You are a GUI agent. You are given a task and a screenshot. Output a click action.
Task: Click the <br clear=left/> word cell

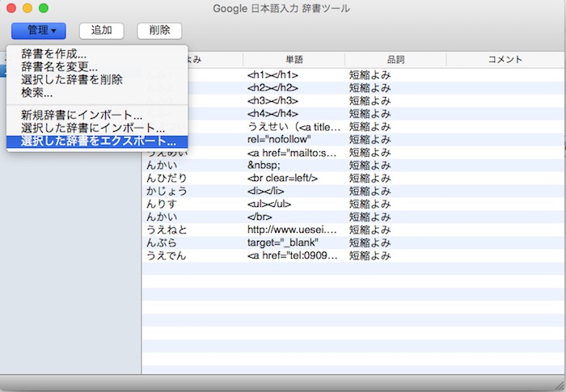coord(283,179)
